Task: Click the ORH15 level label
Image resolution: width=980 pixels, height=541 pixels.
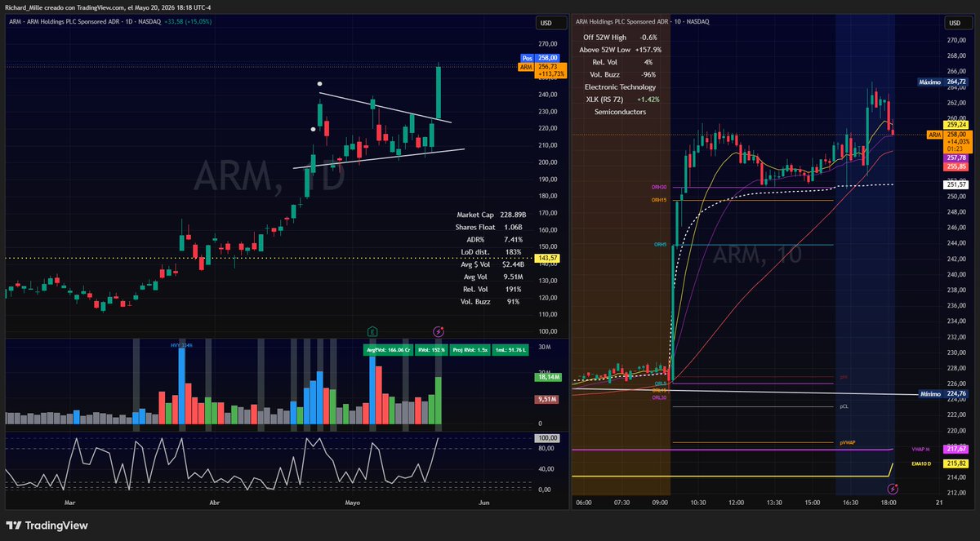Action: coord(659,200)
